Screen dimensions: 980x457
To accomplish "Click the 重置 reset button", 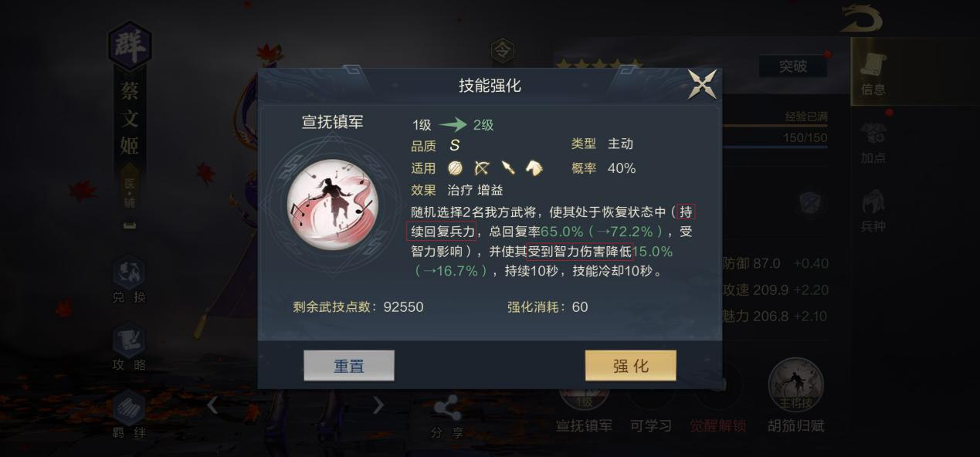I will click(x=349, y=366).
